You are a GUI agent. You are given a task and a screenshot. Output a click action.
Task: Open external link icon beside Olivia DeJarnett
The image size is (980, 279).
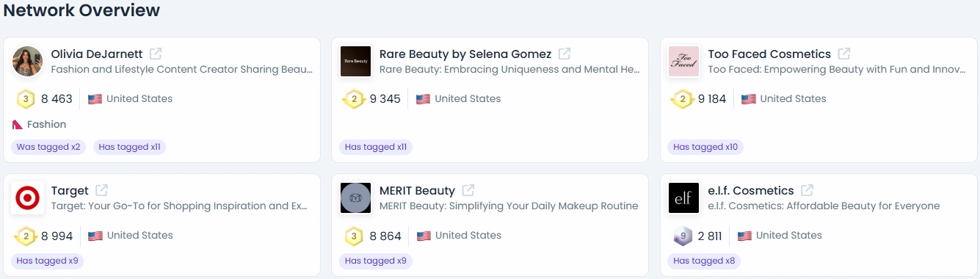point(156,54)
